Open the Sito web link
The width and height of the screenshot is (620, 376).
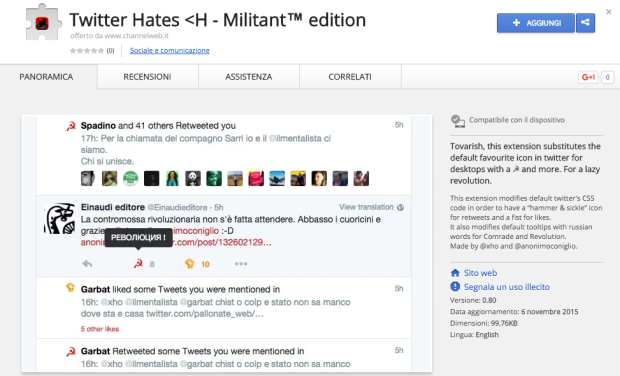[x=480, y=273]
